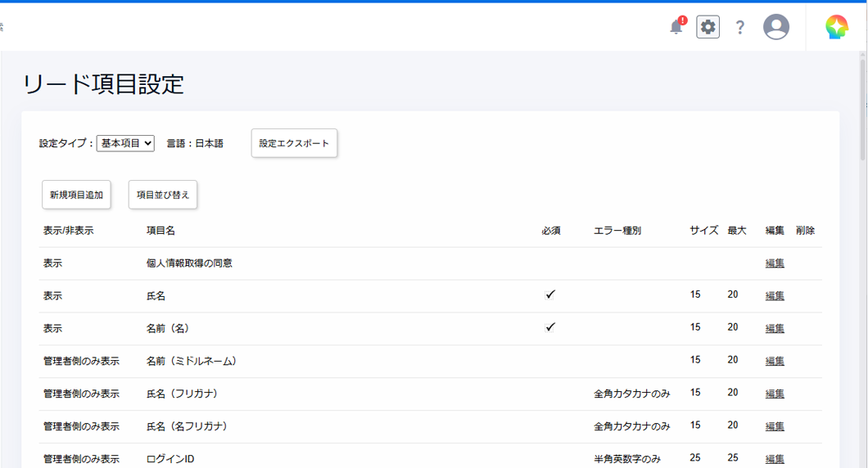Click the サイズ column header
868x468 pixels.
[703, 231]
